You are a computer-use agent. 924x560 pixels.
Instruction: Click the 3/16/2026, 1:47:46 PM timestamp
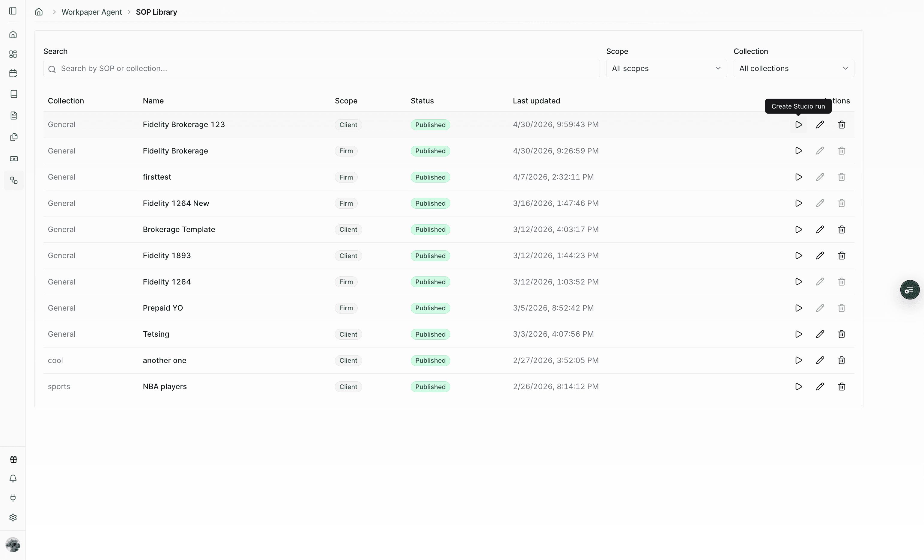pos(556,203)
